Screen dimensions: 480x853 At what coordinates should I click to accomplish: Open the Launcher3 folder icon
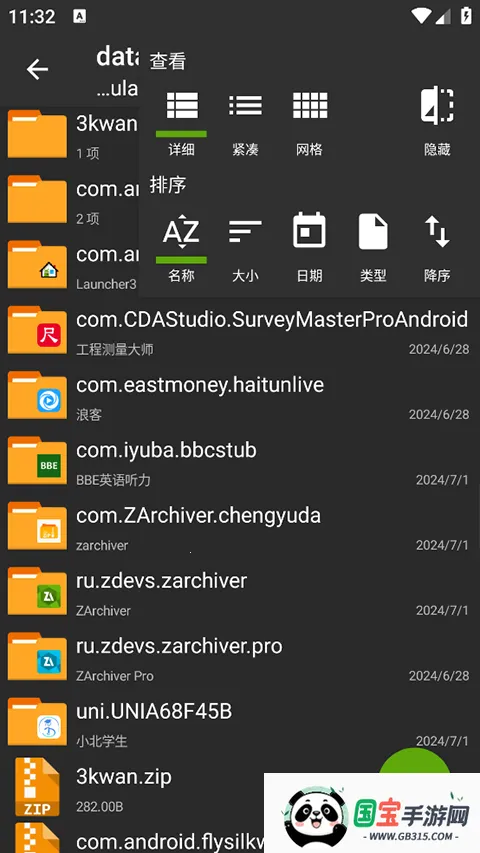pyautogui.click(x=37, y=264)
